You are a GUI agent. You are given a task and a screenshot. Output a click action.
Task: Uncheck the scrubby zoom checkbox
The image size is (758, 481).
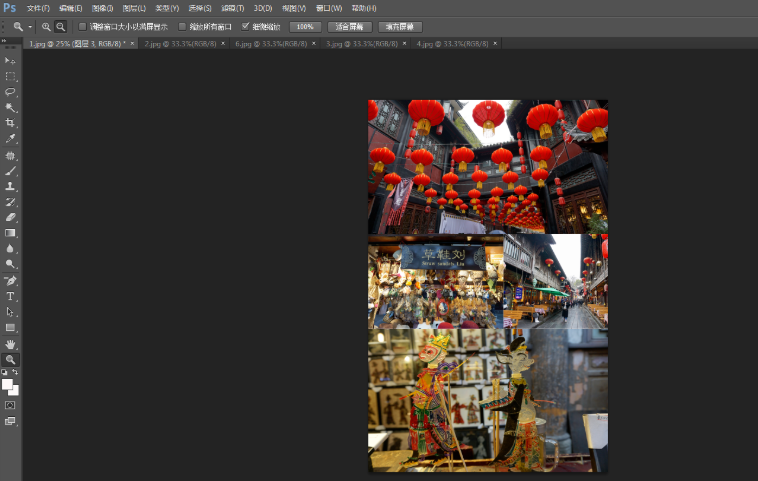(245, 27)
